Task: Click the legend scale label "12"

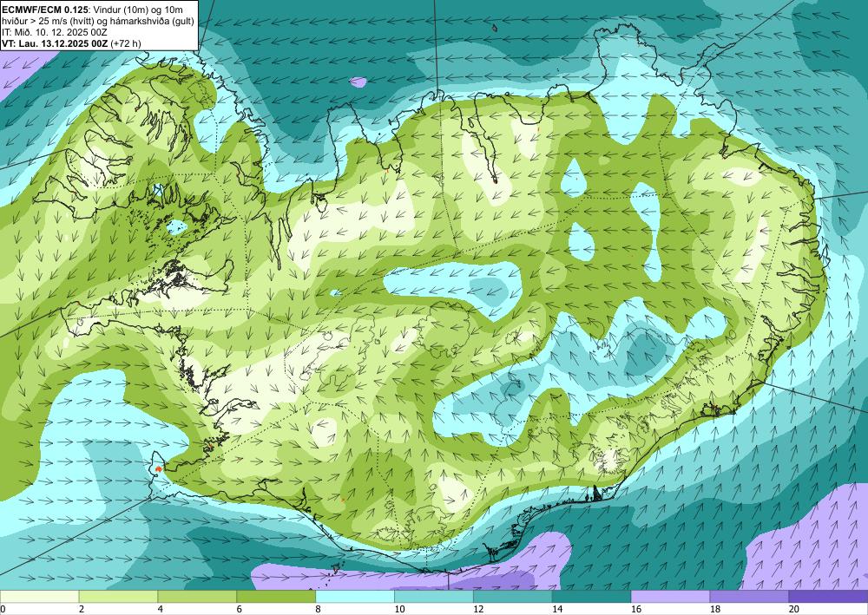Action: (x=478, y=610)
